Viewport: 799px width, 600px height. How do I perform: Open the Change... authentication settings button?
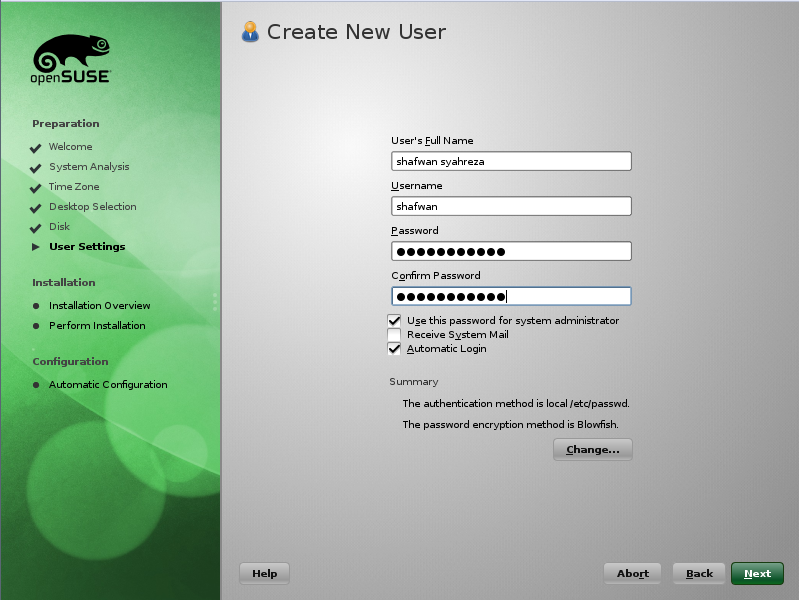pyautogui.click(x=593, y=450)
